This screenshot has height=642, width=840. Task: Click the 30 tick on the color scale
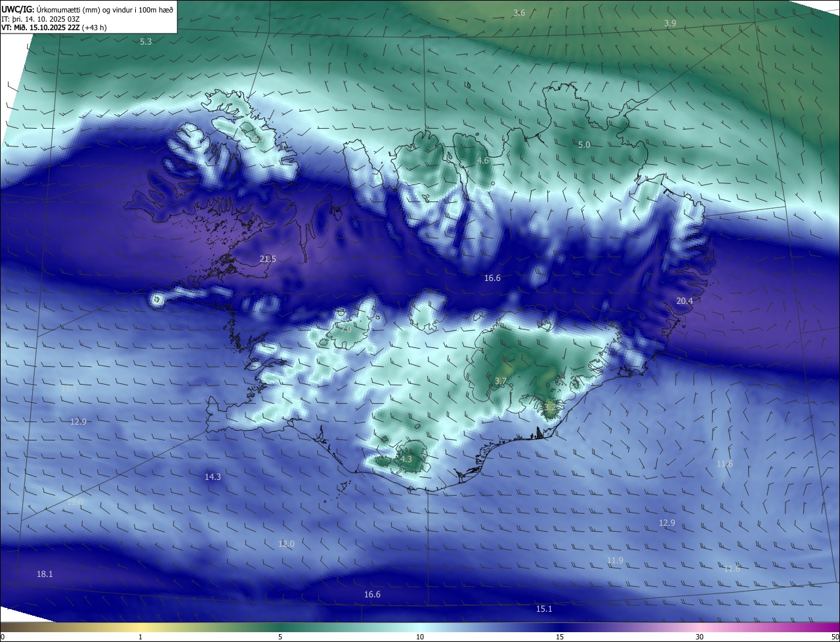[x=700, y=637]
